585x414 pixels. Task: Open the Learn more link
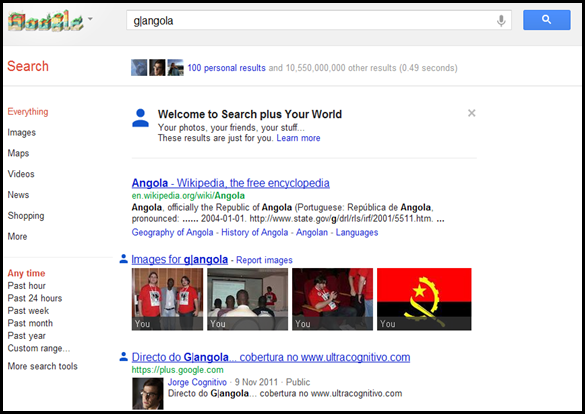[x=298, y=138]
